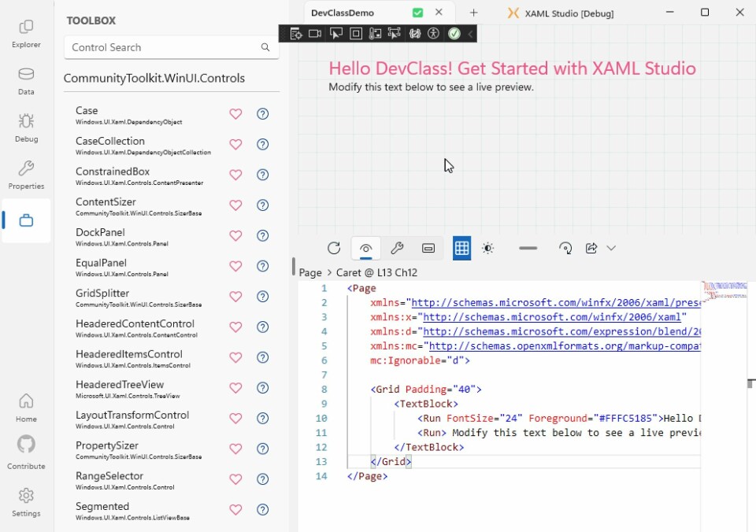
Task: Toggle preview visibility with the eye icon
Action: [365, 247]
